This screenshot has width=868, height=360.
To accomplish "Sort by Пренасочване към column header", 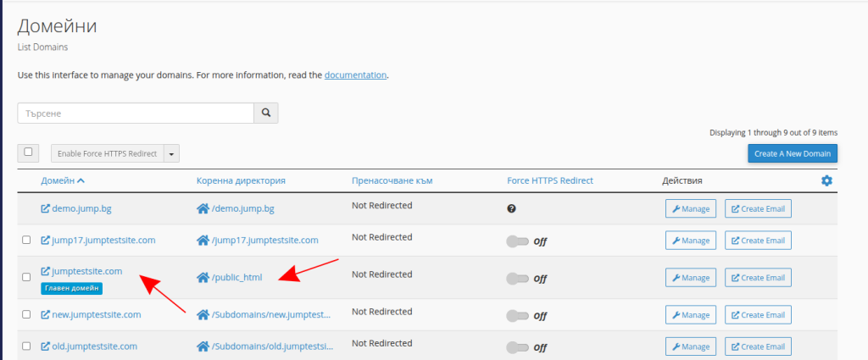I will [398, 180].
